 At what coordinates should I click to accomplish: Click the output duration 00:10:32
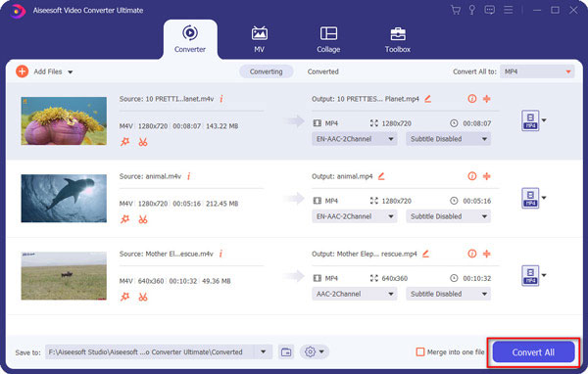click(476, 278)
